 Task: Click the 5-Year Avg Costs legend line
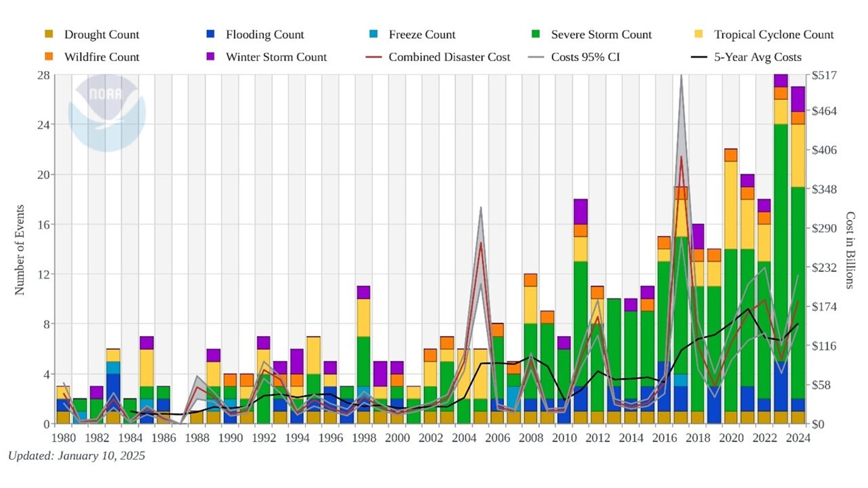coord(699,57)
